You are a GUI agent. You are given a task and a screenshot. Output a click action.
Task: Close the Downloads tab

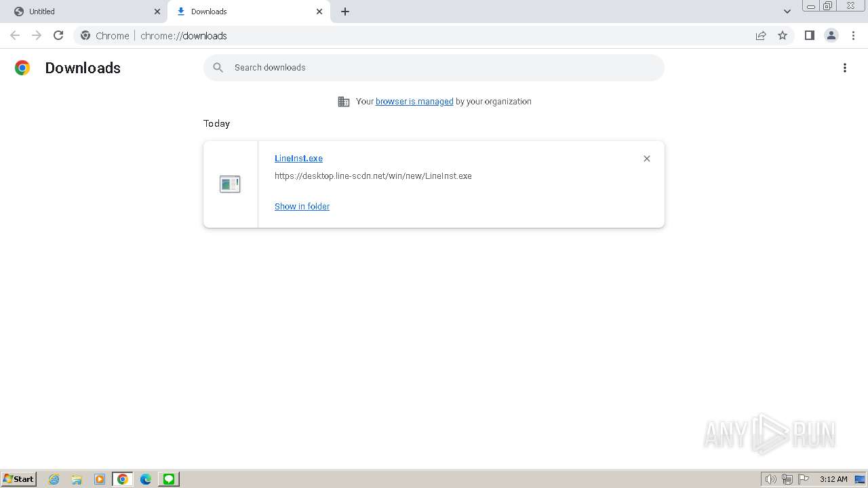pyautogui.click(x=319, y=12)
